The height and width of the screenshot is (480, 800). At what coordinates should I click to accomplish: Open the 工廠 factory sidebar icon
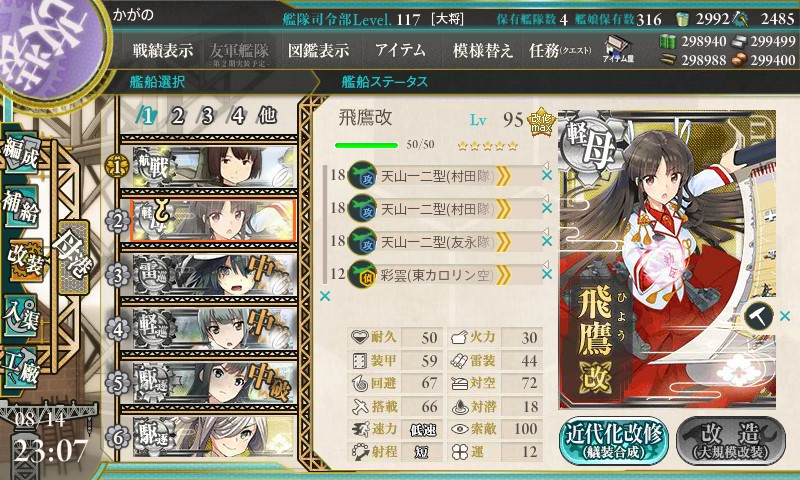point(21,368)
